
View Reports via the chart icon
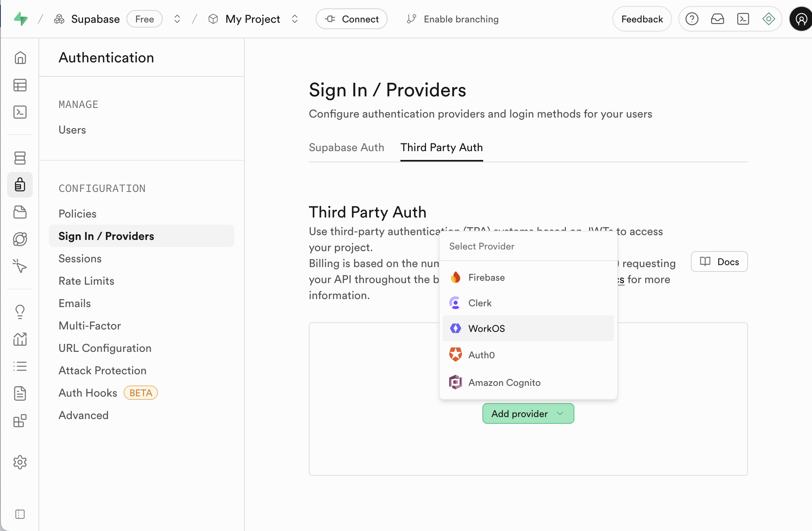click(20, 339)
